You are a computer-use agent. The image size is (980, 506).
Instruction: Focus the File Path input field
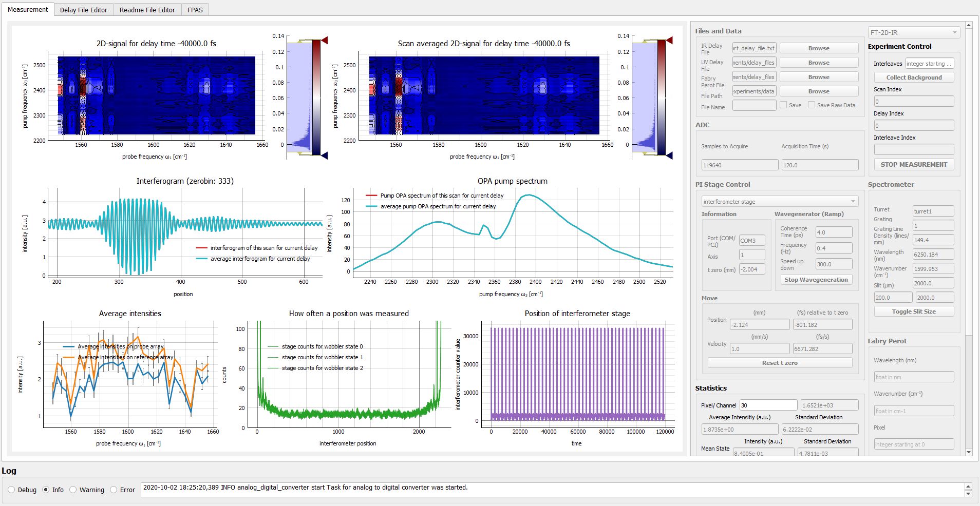point(754,91)
